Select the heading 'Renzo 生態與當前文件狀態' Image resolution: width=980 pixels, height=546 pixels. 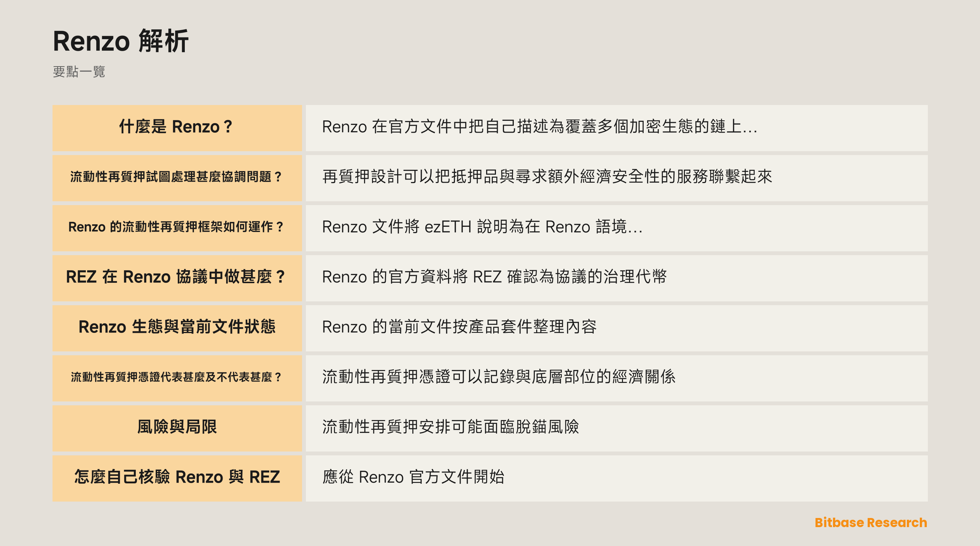176,327
